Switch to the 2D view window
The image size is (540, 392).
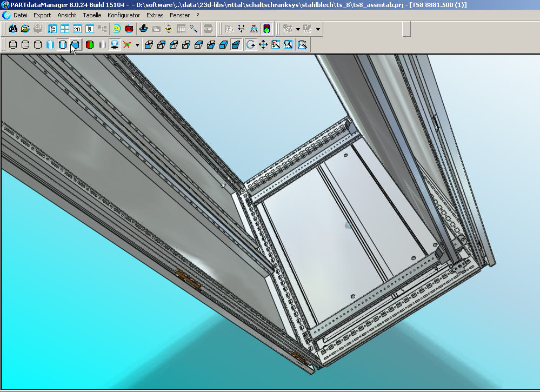(77, 29)
